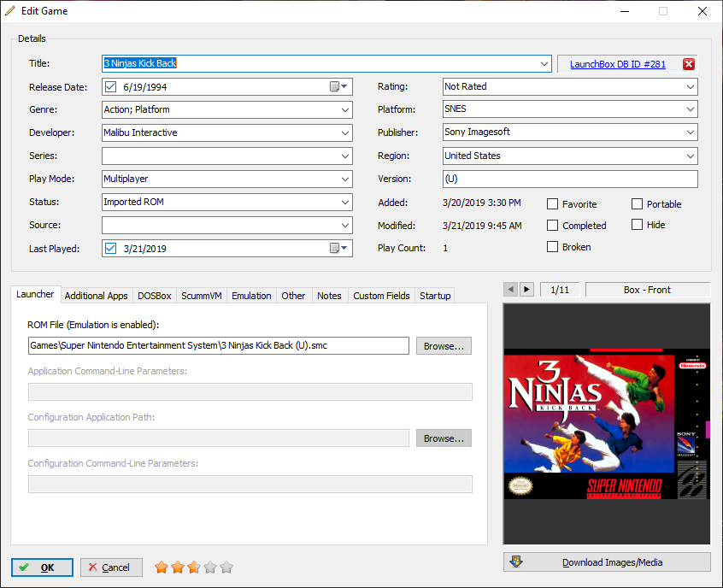Open the LaunchBox DB ID #281 link
This screenshot has height=588, width=723.
(x=618, y=64)
